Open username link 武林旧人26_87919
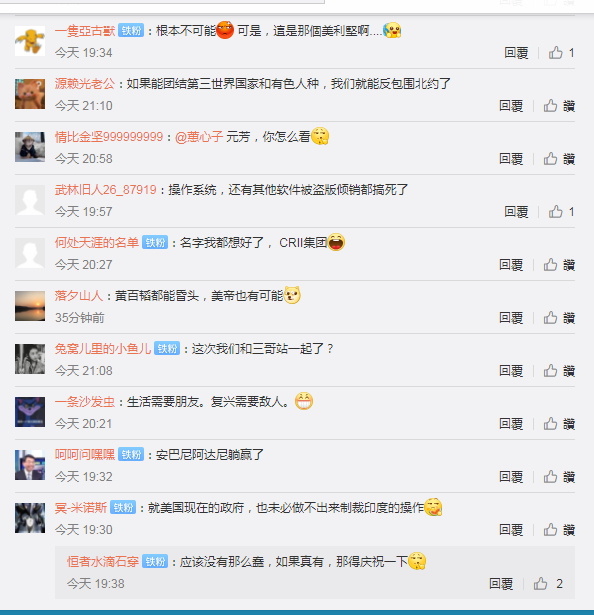The image size is (594, 615). 106,190
